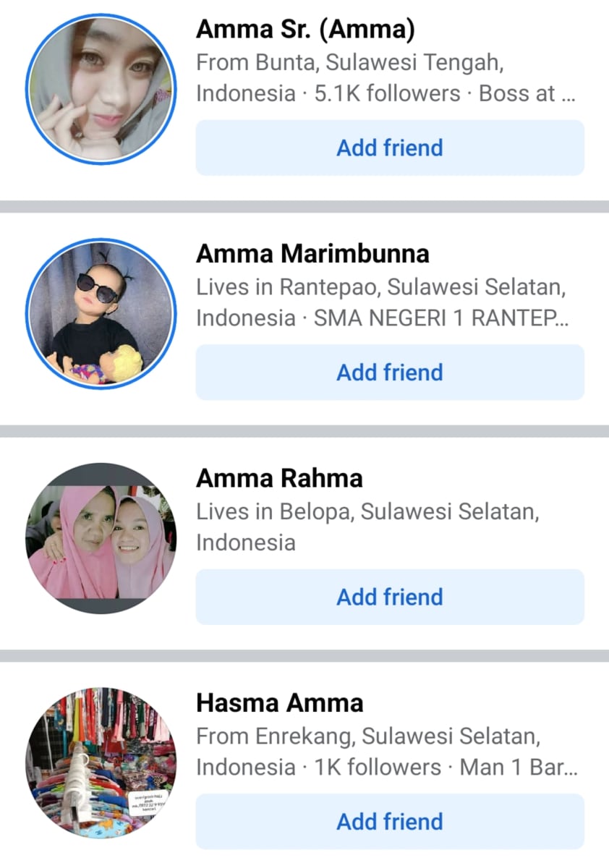Add Hasma Amma as a friend
Image resolution: width=609 pixels, height=868 pixels.
pos(390,822)
